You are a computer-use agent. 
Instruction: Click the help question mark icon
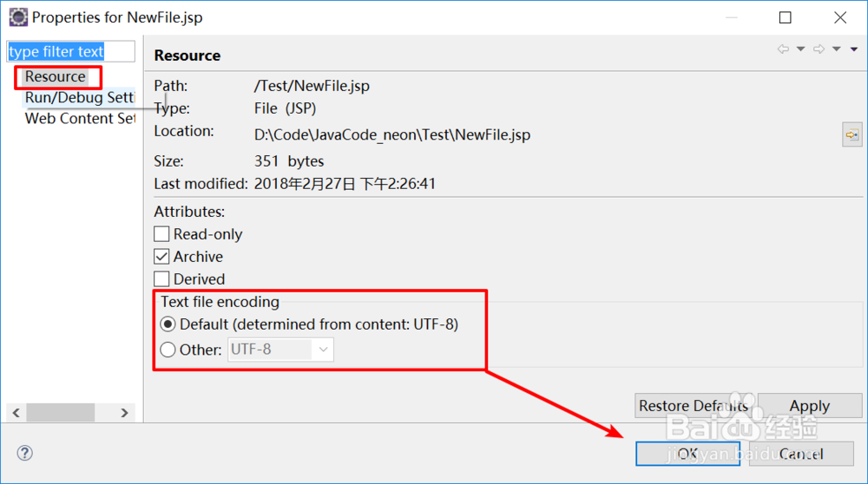24,453
